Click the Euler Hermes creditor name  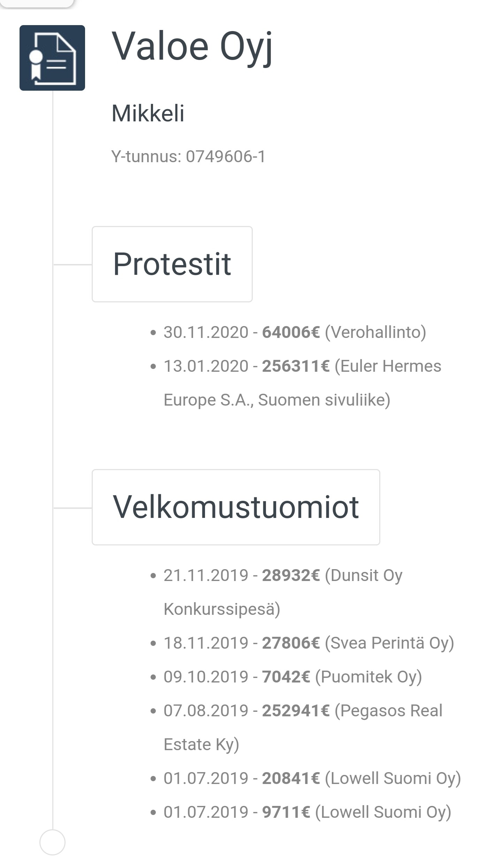tap(388, 366)
